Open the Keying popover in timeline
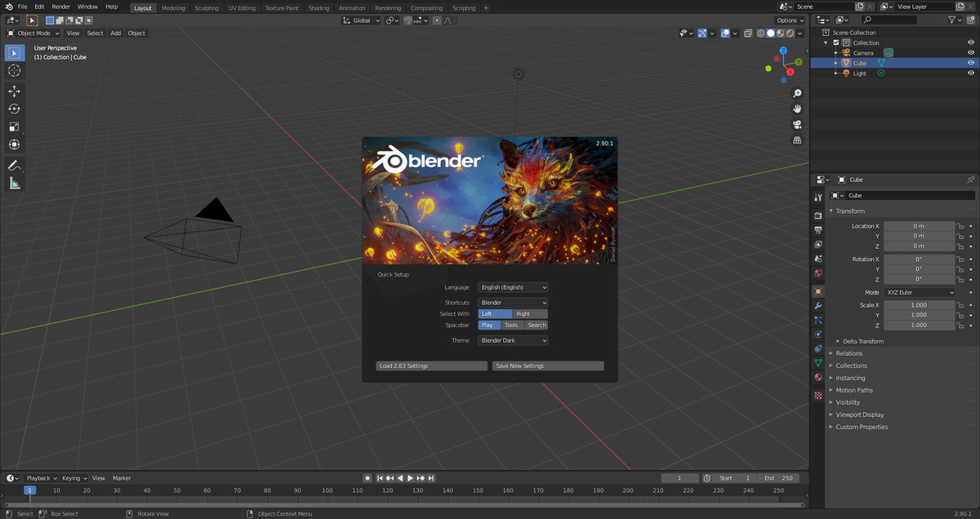Image resolution: width=980 pixels, height=519 pixels. pyautogui.click(x=74, y=478)
